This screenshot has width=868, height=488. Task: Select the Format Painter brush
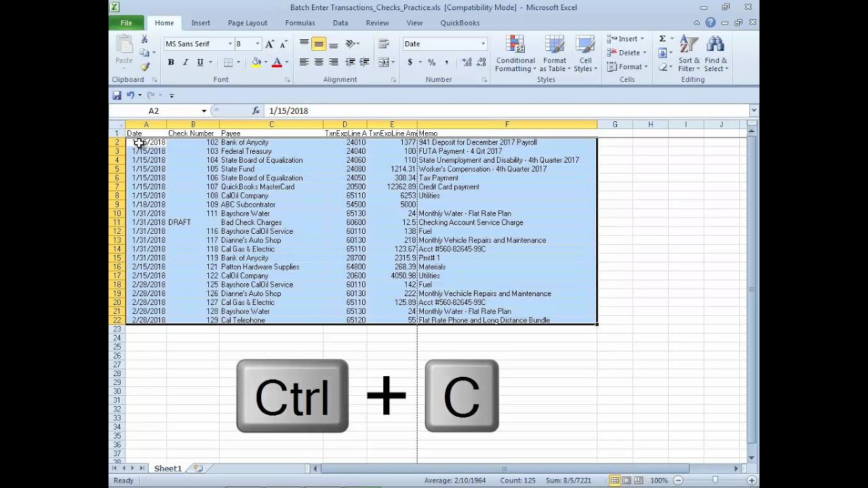(144, 66)
